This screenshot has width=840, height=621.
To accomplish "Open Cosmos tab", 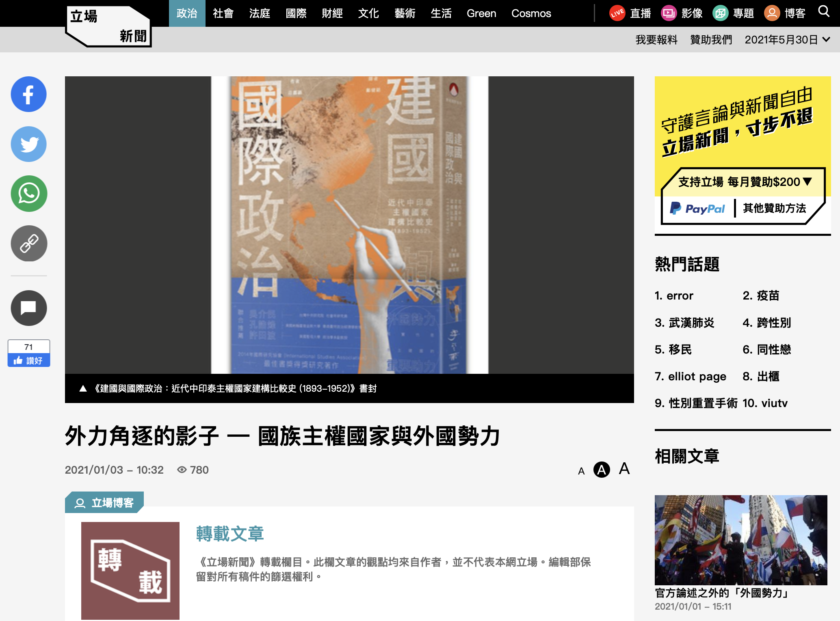I will click(x=531, y=13).
